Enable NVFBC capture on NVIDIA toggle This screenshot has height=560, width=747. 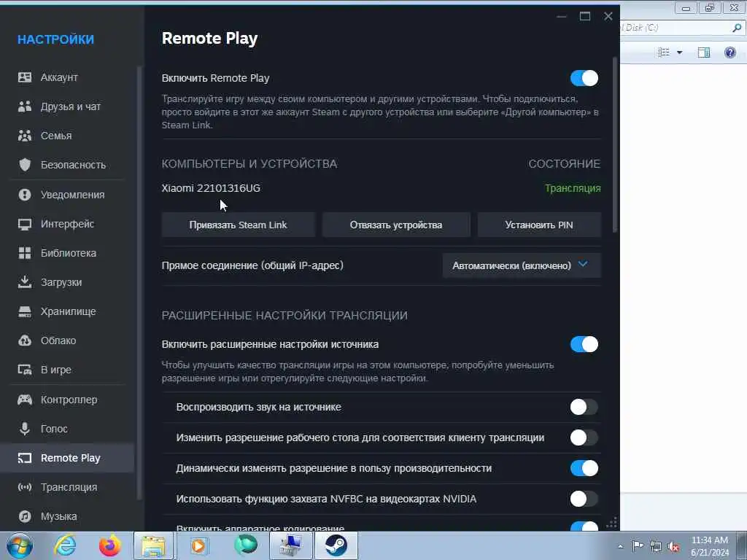click(584, 499)
